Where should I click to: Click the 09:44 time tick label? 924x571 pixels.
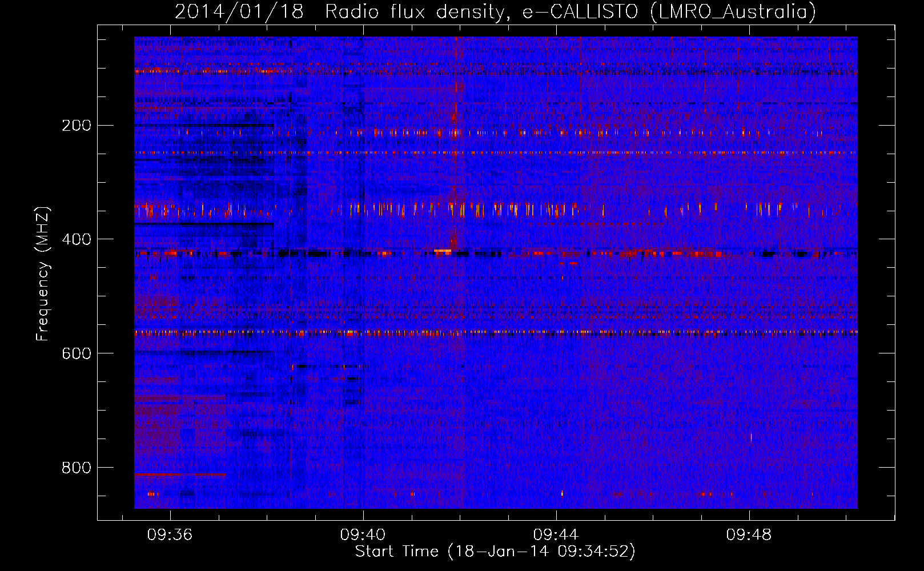pyautogui.click(x=556, y=535)
